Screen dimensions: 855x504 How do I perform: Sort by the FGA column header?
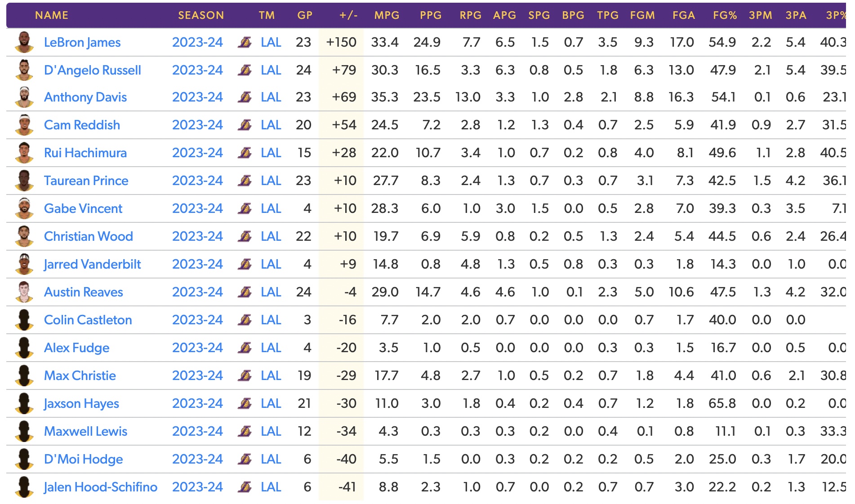point(684,15)
